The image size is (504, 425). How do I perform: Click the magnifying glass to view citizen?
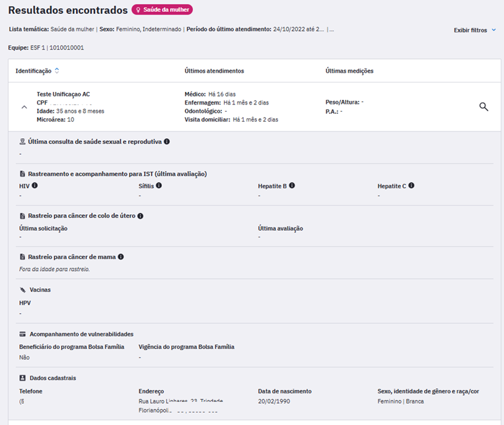[x=484, y=106]
